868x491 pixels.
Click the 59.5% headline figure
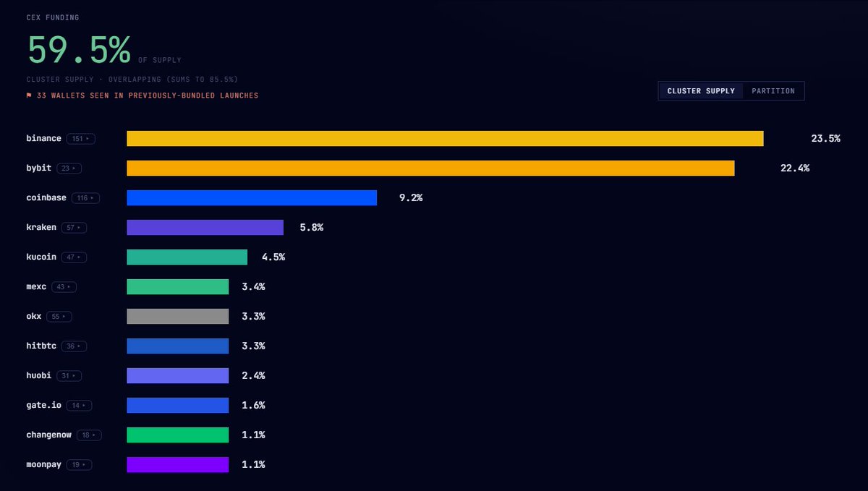[79, 50]
